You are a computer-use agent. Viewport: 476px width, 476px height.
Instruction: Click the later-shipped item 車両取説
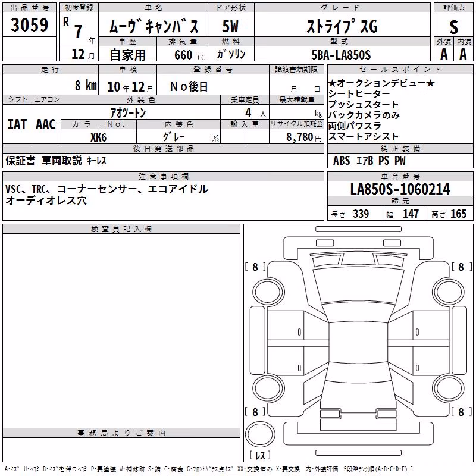click(62, 161)
